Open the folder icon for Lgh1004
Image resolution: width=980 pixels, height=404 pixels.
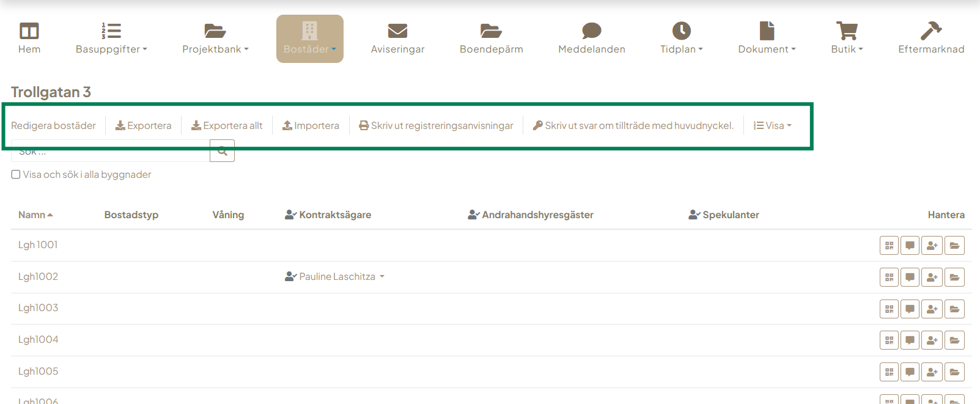click(x=954, y=340)
